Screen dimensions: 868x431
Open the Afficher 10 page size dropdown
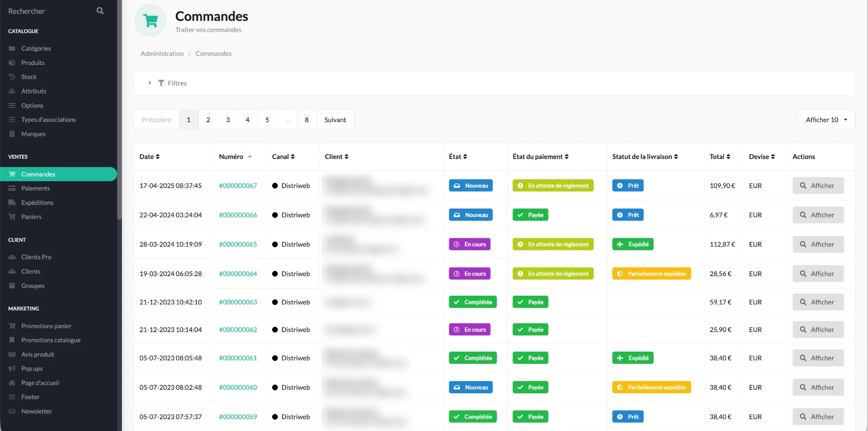coord(826,120)
